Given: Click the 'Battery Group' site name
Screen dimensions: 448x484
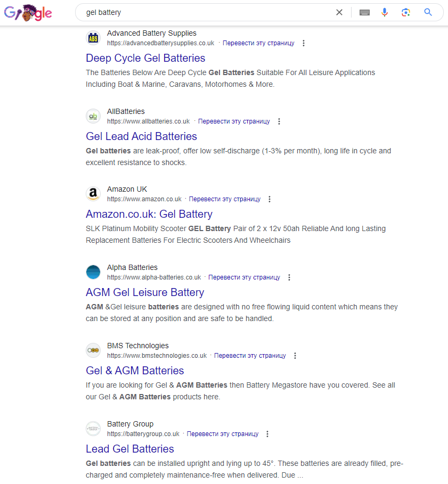Looking at the screenshot, I should 130,424.
